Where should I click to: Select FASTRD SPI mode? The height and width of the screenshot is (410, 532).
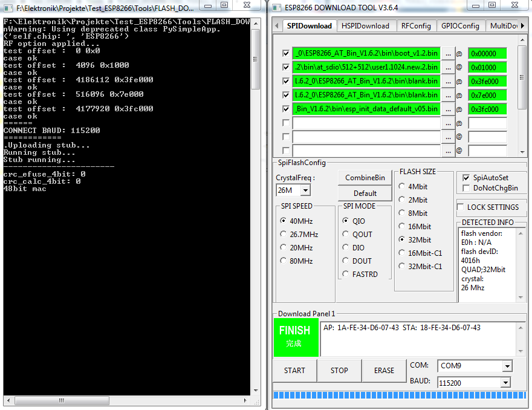point(346,274)
